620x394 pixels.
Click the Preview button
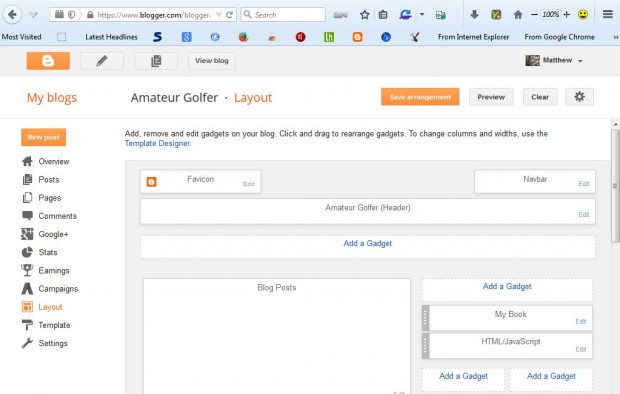point(491,97)
